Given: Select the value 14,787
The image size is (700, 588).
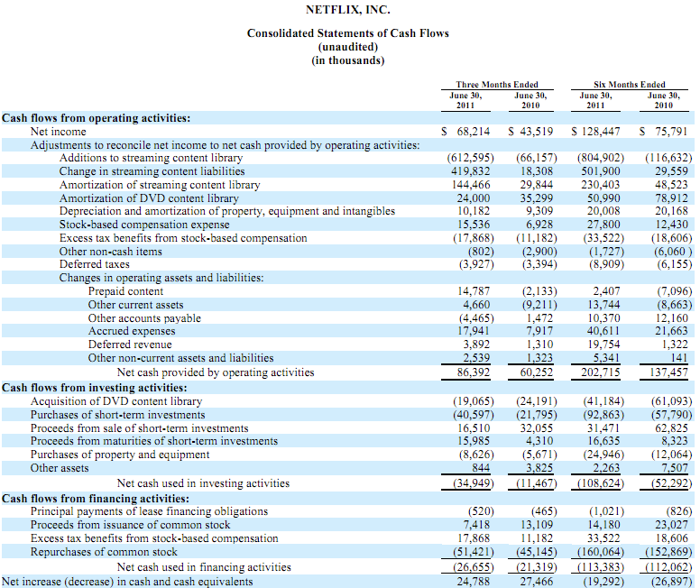Looking at the screenshot, I should click(x=474, y=291).
